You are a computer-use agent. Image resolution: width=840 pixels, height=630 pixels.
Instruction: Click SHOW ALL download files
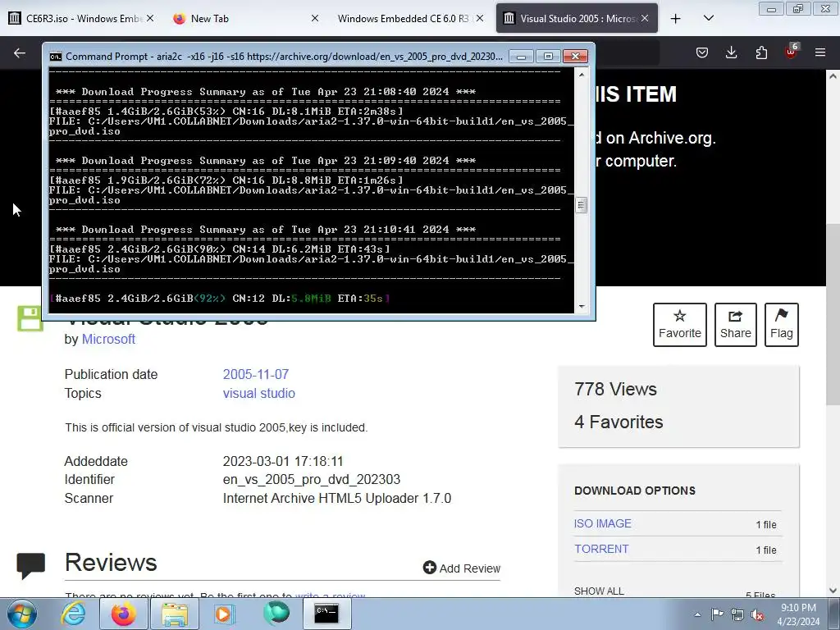click(x=599, y=591)
